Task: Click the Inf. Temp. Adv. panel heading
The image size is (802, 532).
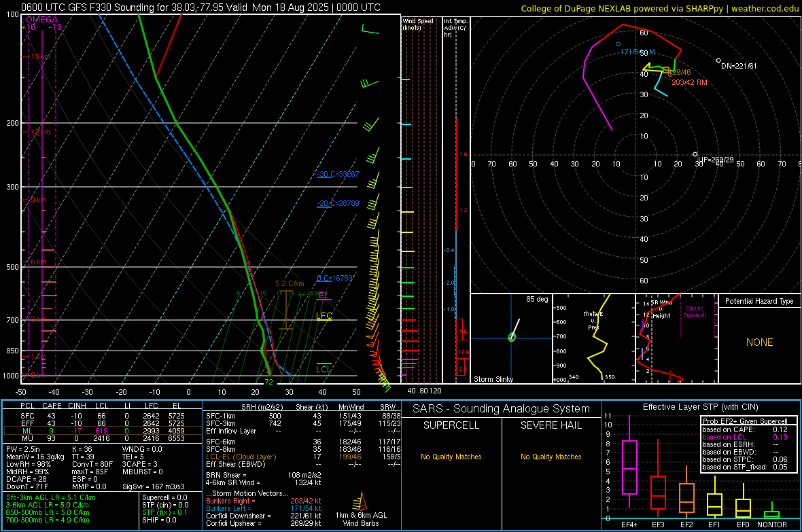Action: click(x=455, y=28)
